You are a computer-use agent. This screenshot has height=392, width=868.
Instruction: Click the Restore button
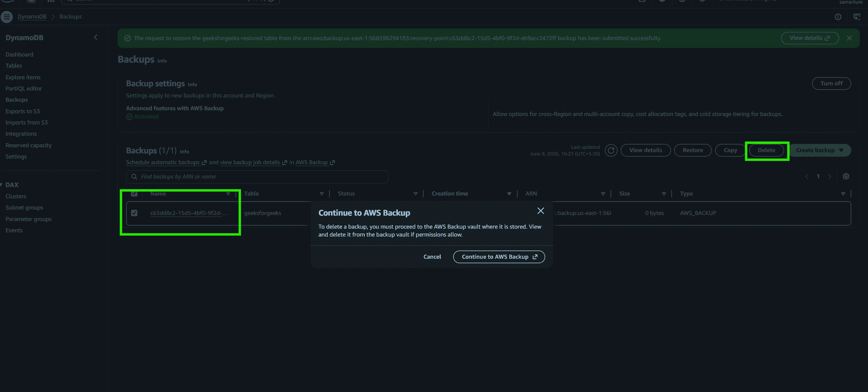click(692, 150)
